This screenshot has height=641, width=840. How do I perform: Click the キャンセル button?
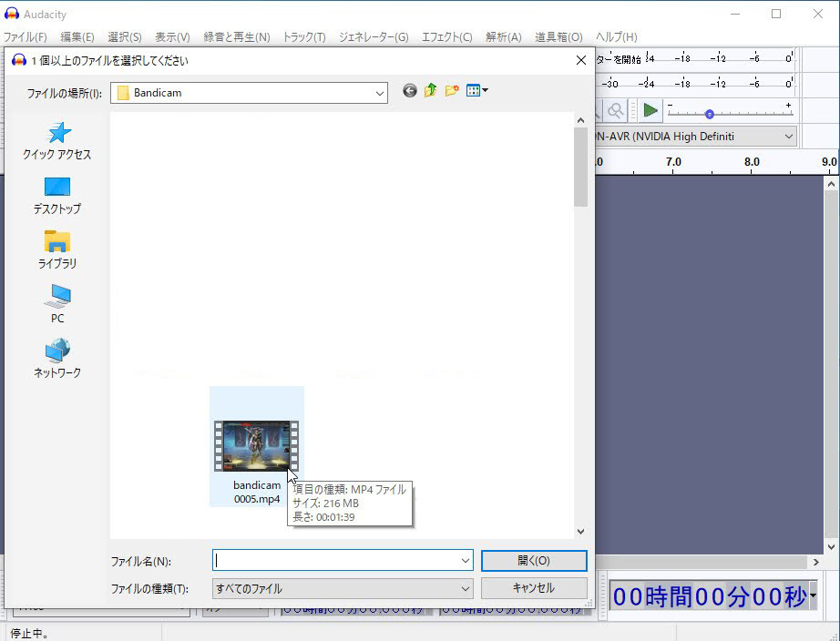tap(534, 588)
